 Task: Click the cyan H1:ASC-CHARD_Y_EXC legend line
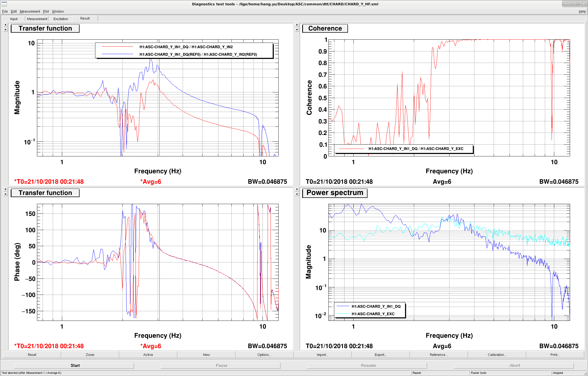coord(343,314)
